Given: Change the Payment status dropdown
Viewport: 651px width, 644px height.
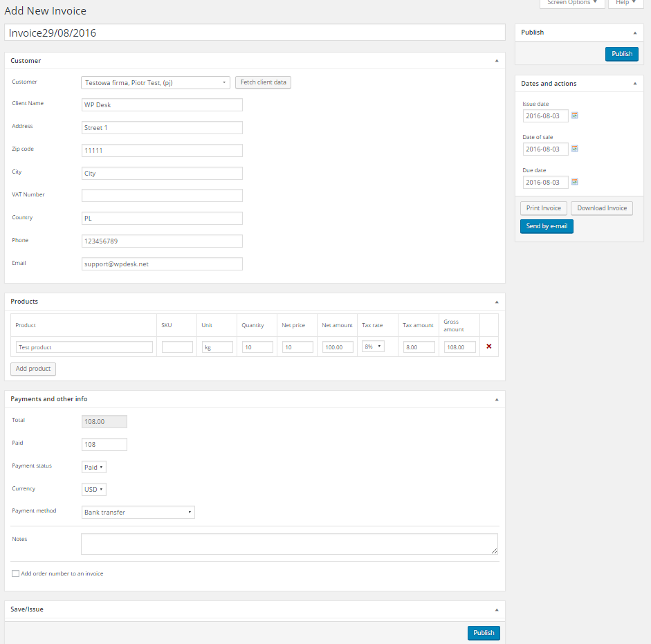Looking at the screenshot, I should coord(93,467).
